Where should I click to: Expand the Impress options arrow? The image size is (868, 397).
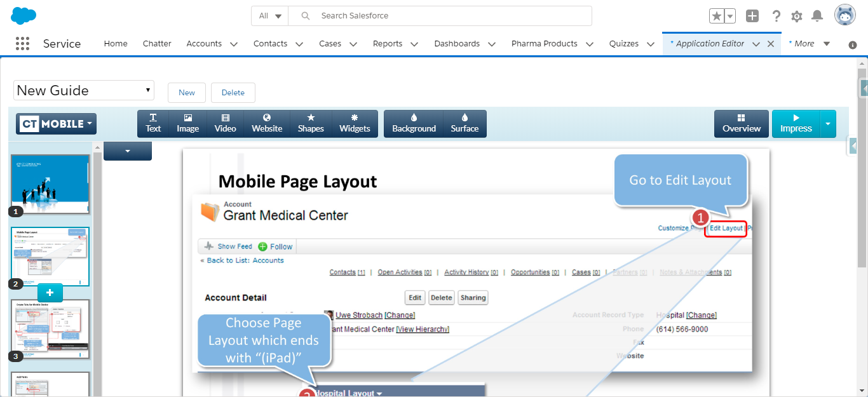pyautogui.click(x=828, y=123)
